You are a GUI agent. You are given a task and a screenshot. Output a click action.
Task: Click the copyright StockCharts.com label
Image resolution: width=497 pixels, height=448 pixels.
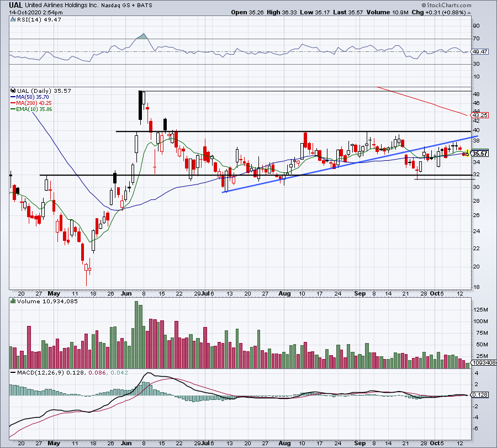446,5
